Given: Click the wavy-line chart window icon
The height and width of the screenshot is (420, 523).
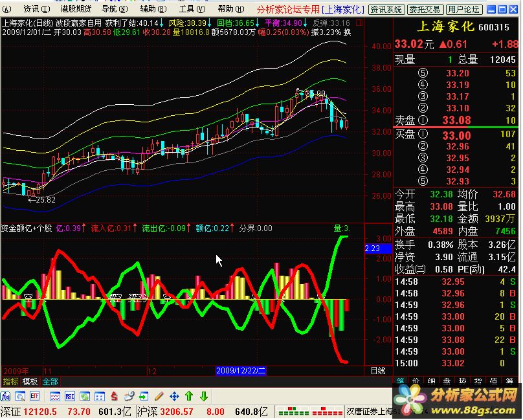Looking at the screenshot, I should pyautogui.click(x=55, y=396).
